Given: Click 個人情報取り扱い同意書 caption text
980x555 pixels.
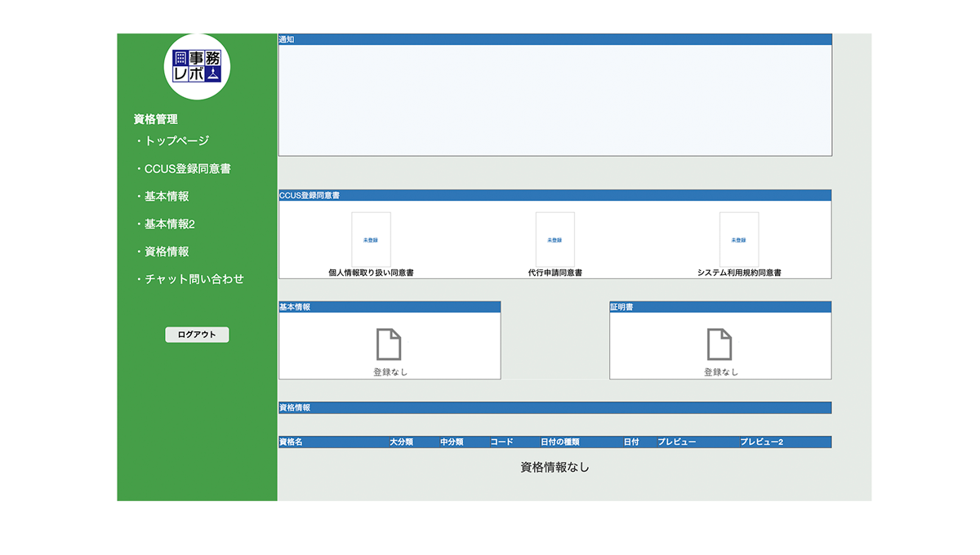Looking at the screenshot, I should (371, 273).
